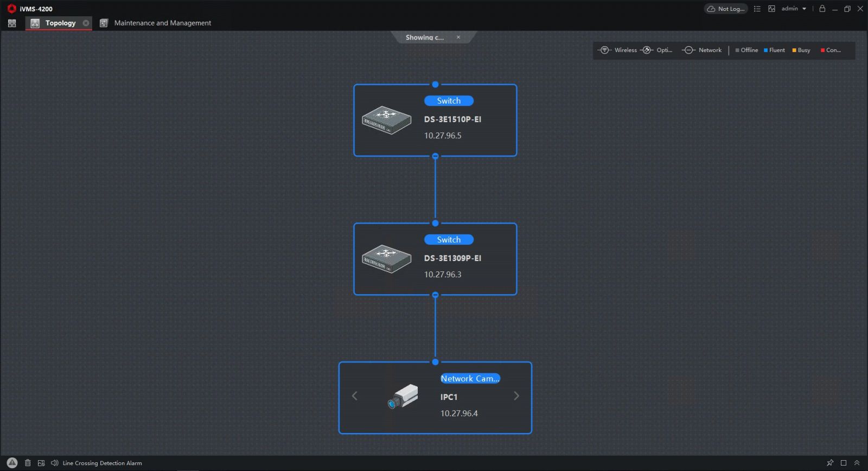Maximize the alarm panel square icon

click(844, 463)
